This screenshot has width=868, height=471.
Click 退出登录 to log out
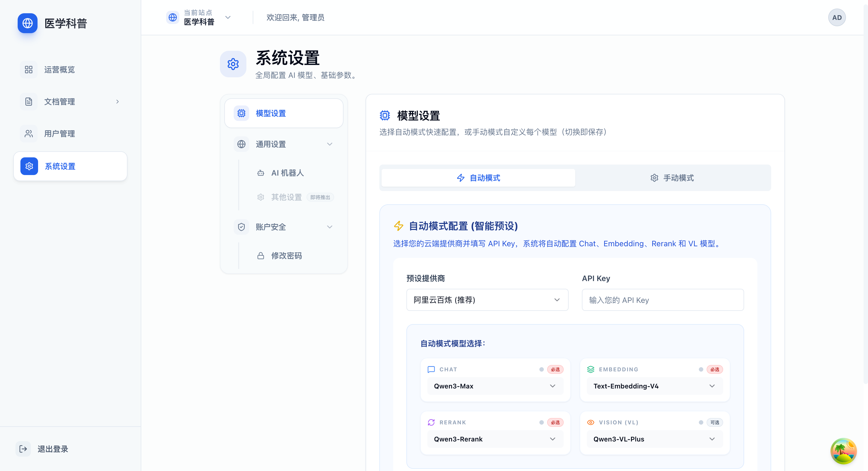coord(53,449)
